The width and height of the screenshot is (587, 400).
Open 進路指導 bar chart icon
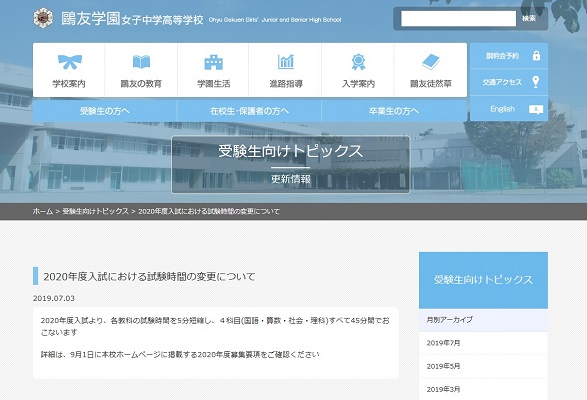coord(286,62)
